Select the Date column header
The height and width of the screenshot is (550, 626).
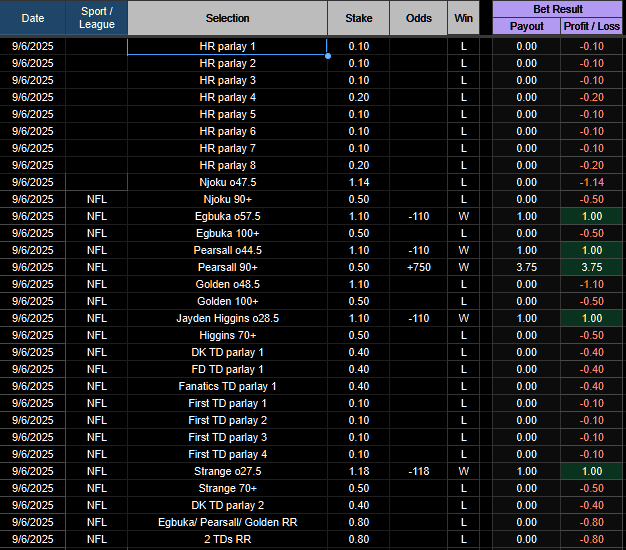pos(33,18)
